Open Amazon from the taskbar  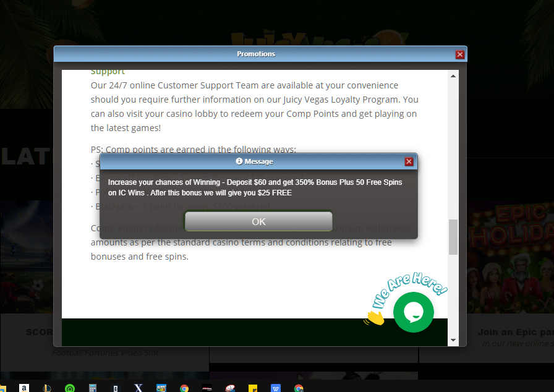coord(24,388)
